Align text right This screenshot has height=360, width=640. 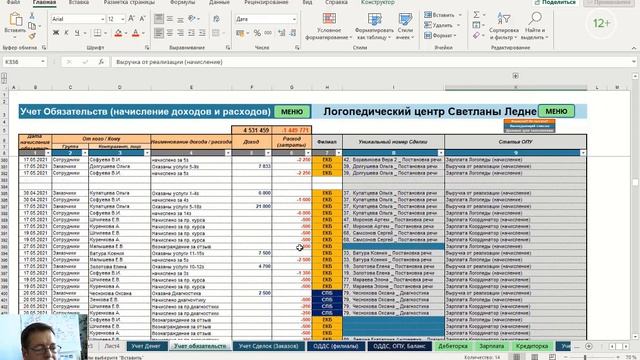[180, 33]
